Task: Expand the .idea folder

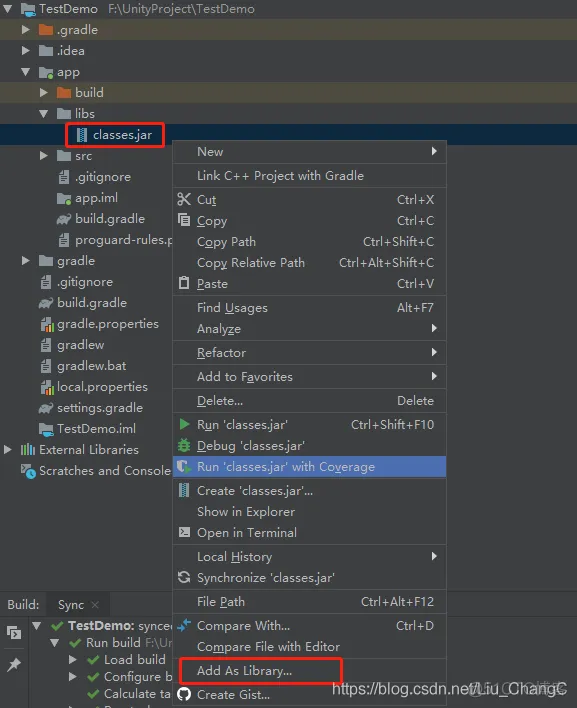Action: (26, 51)
